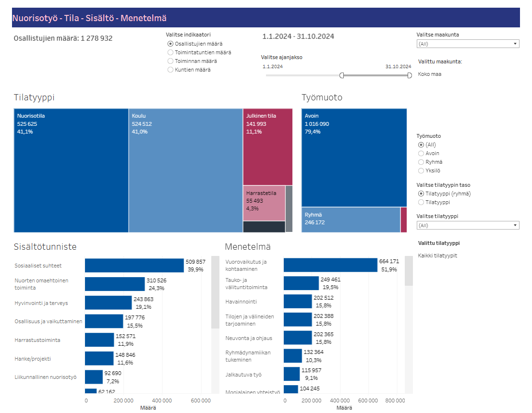532x413 pixels.
Task: Select plain Tilatyyppi level option
Action: [x=421, y=202]
